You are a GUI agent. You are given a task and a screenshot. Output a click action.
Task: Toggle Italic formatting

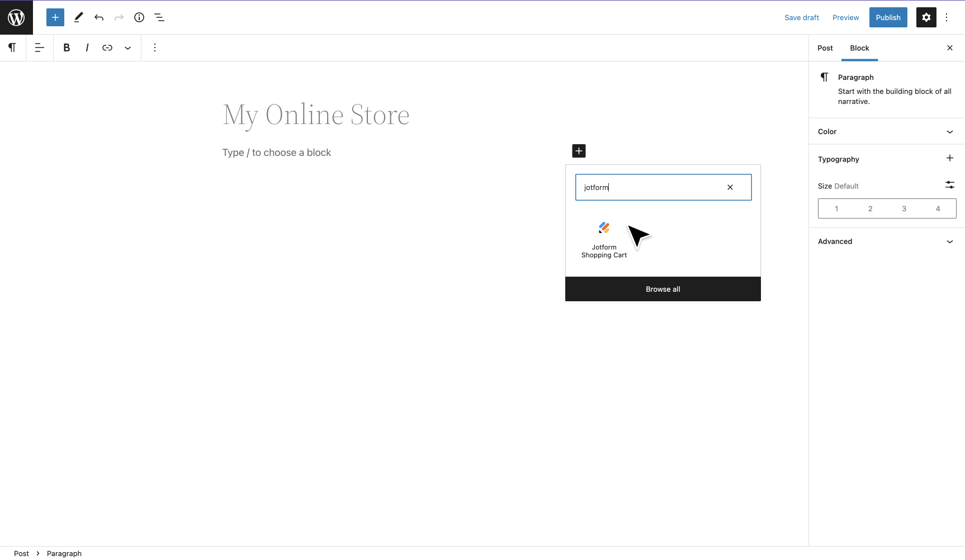pos(87,48)
